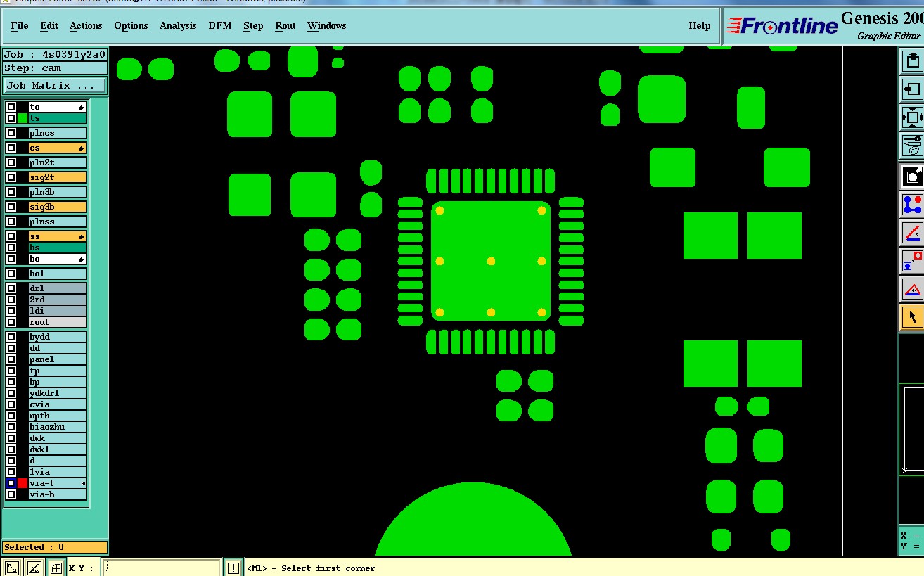
Task: Open the Rout menu
Action: pyautogui.click(x=285, y=25)
